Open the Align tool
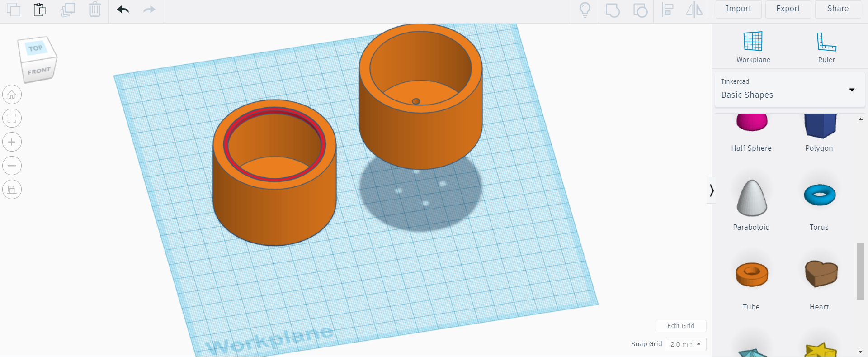The image size is (868, 357). pos(668,10)
